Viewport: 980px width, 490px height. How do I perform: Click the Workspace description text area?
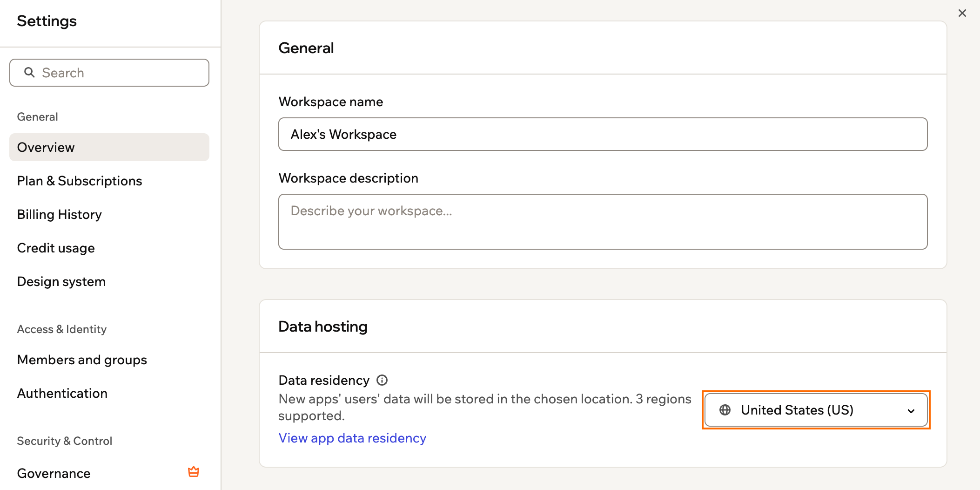point(603,222)
